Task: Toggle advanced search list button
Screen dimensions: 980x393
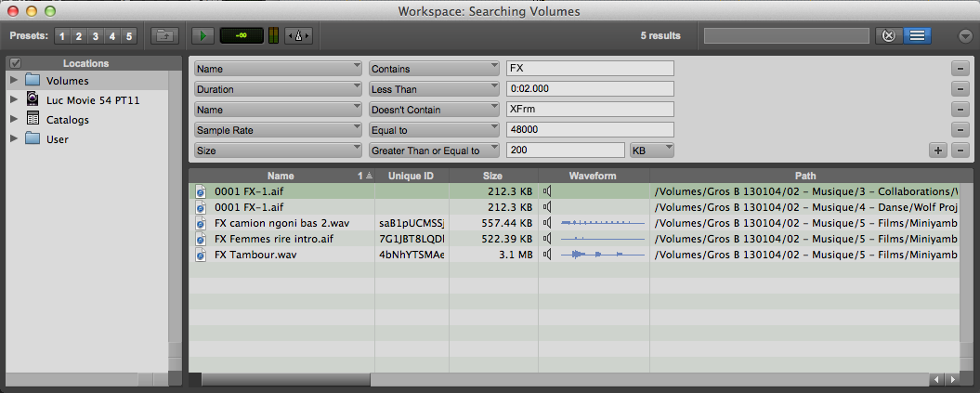Action: tap(917, 36)
